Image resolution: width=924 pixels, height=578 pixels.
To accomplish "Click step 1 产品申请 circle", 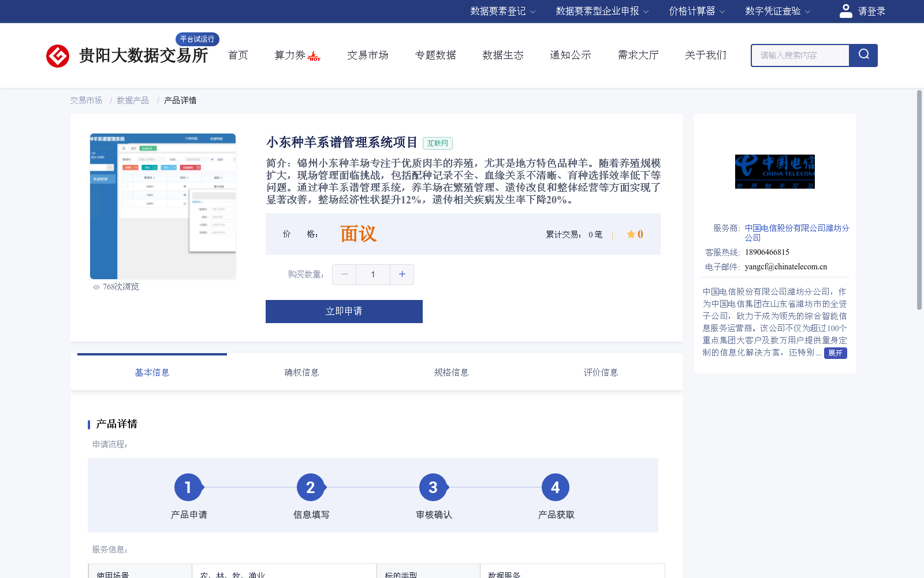I will (x=188, y=488).
